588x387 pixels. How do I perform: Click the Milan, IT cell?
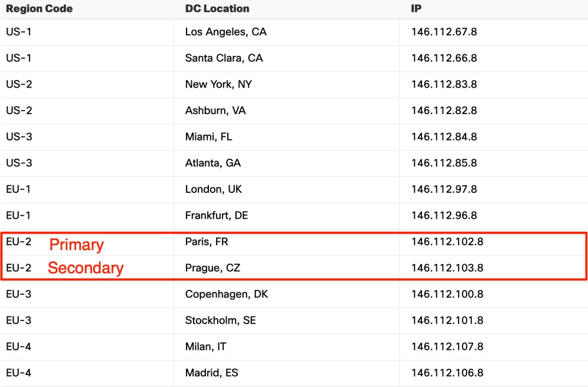(x=206, y=346)
